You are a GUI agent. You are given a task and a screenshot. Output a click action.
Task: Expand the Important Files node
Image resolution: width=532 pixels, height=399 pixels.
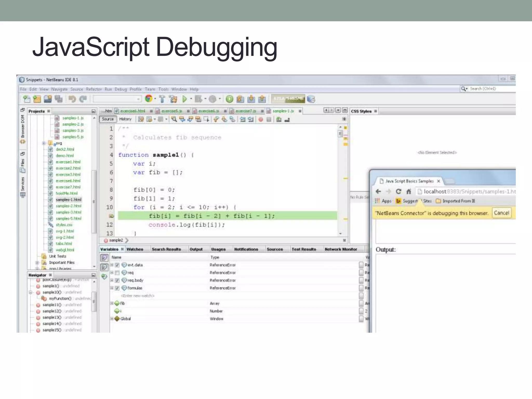(x=37, y=263)
